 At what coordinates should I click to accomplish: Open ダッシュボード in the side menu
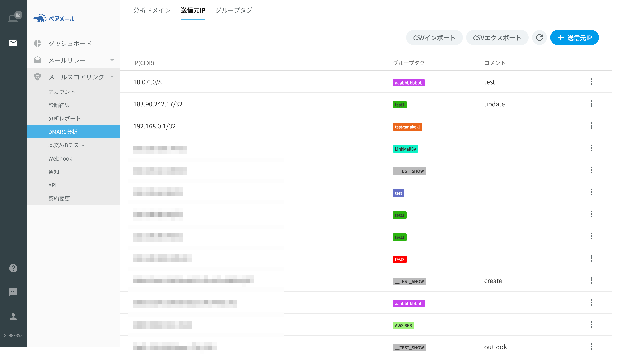(x=70, y=44)
